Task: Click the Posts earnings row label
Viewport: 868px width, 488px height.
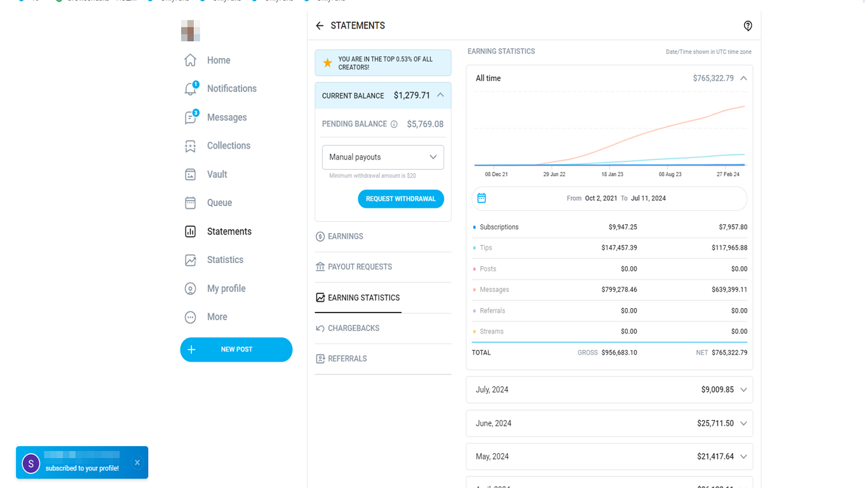Action: (488, 269)
